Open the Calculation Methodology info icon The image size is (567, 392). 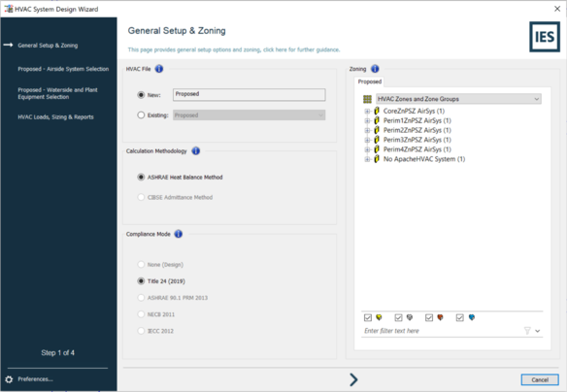[x=195, y=151]
